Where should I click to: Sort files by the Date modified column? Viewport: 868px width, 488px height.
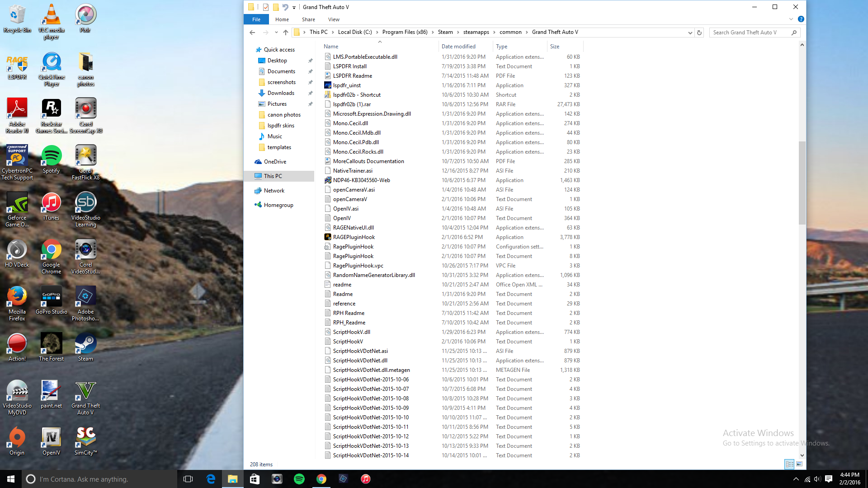coord(458,47)
